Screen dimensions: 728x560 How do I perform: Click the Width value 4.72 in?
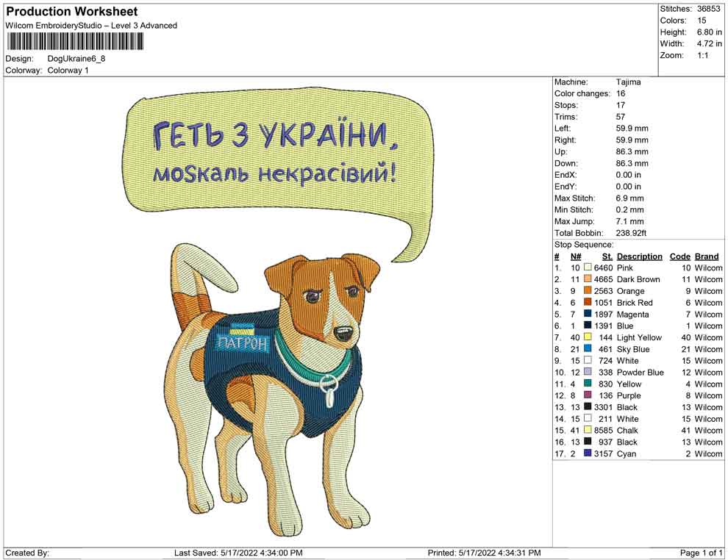[709, 43]
